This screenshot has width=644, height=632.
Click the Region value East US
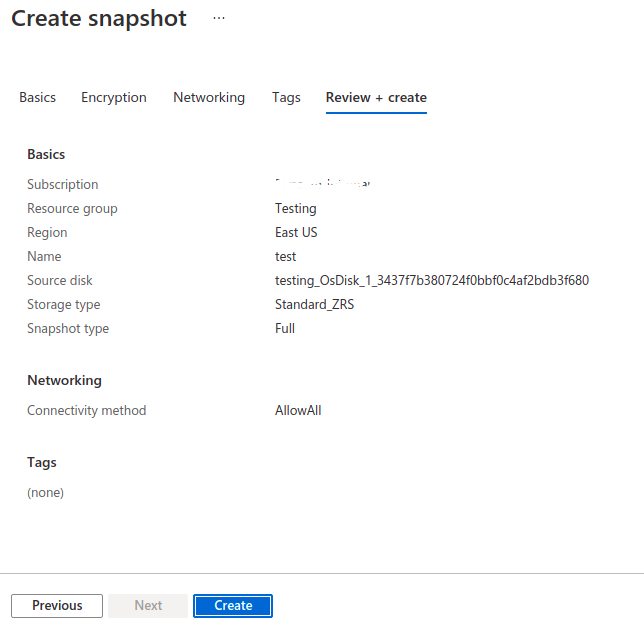(x=296, y=232)
